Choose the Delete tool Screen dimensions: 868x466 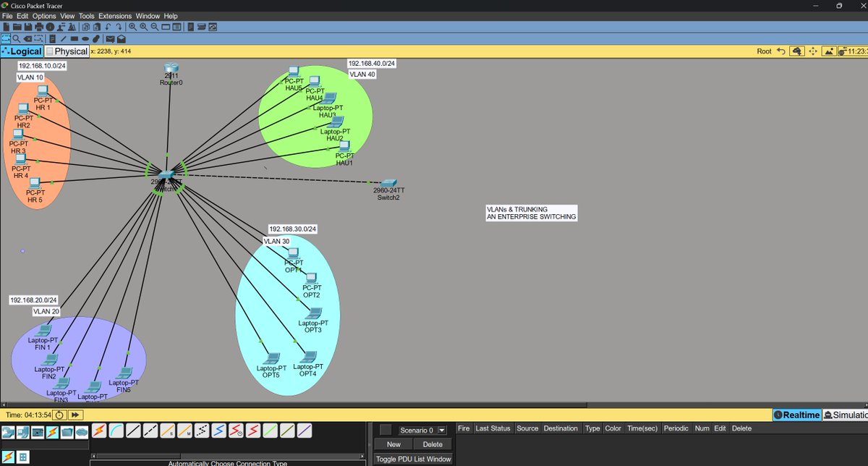[27, 38]
